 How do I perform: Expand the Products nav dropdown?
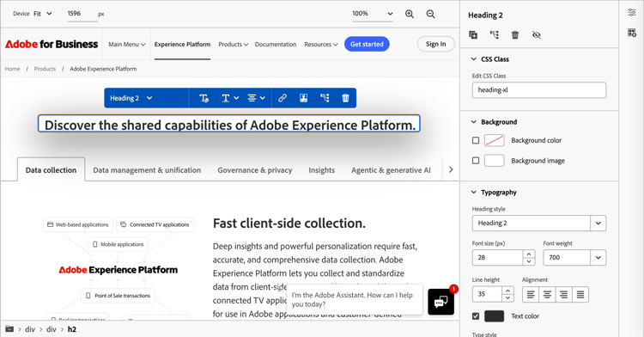point(234,45)
